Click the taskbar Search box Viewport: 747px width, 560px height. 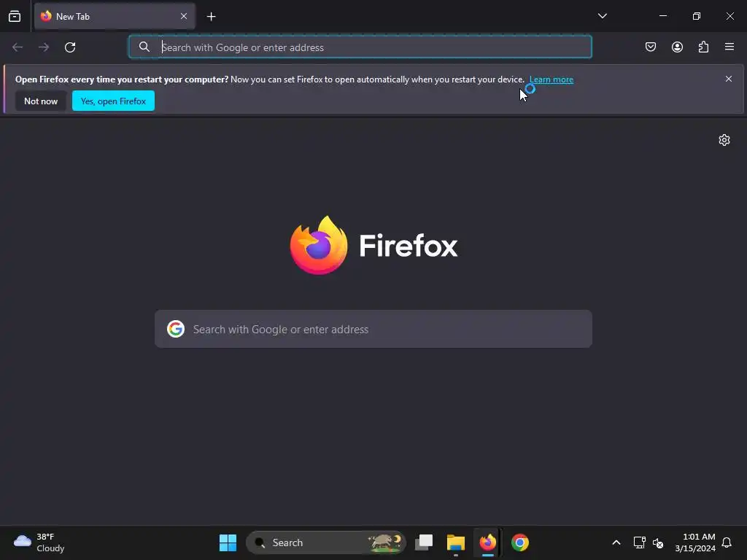pyautogui.click(x=326, y=542)
